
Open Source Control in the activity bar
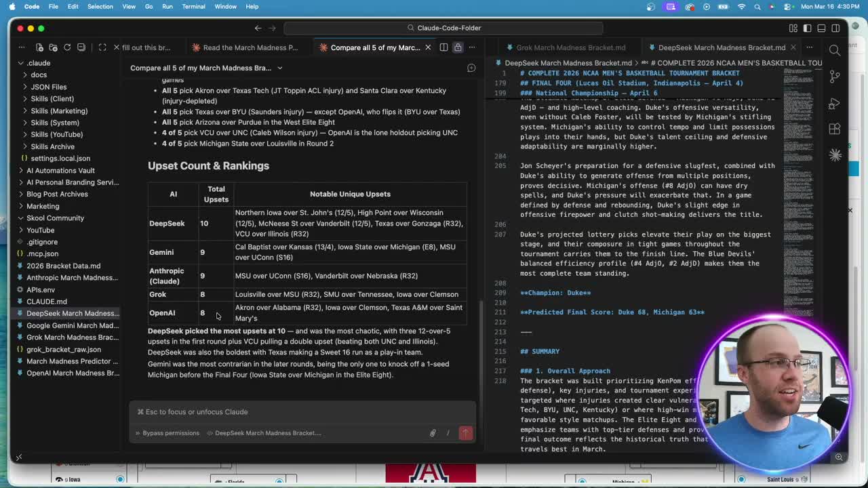(x=835, y=77)
